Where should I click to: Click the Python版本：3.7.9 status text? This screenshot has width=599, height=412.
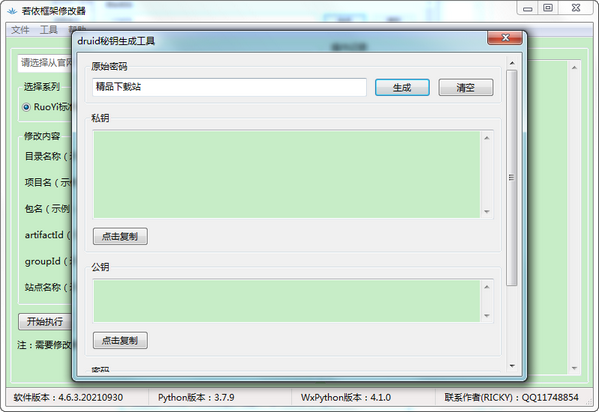[196, 397]
